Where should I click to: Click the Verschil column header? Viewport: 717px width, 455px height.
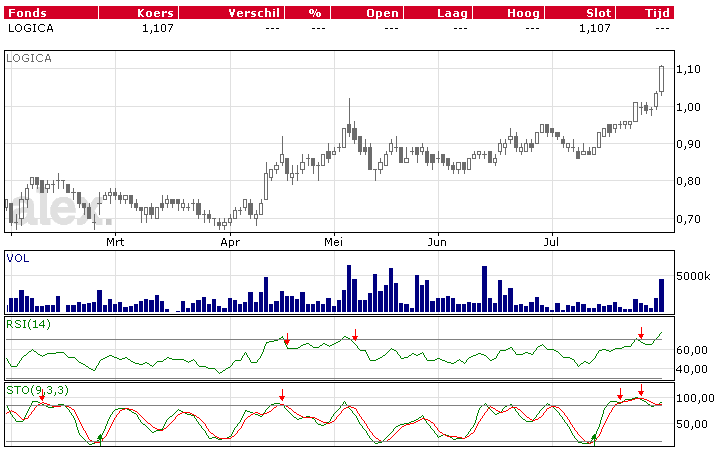231,13
